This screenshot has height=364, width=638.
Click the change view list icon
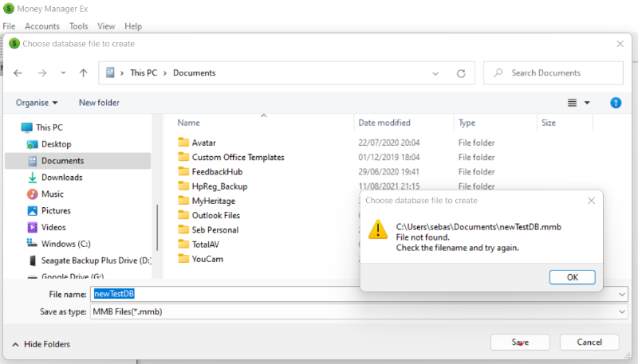[x=572, y=103]
